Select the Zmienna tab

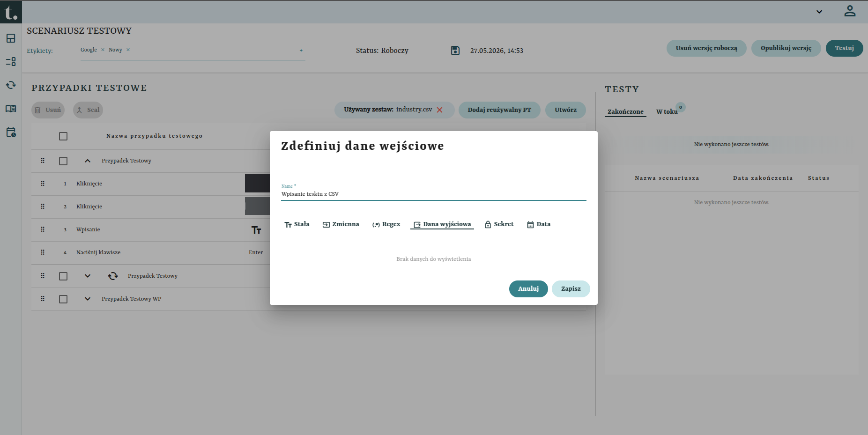tap(341, 224)
